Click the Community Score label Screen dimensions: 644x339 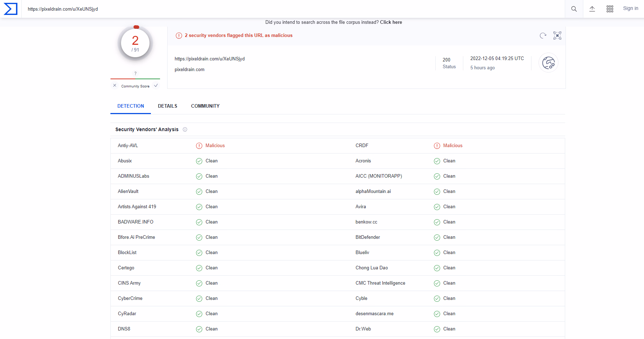(x=135, y=86)
